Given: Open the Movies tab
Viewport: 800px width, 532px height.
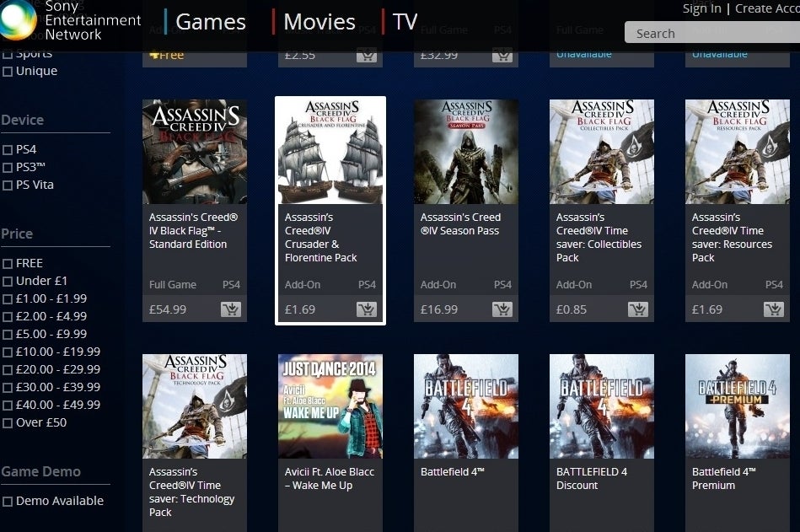Looking at the screenshot, I should tap(319, 22).
